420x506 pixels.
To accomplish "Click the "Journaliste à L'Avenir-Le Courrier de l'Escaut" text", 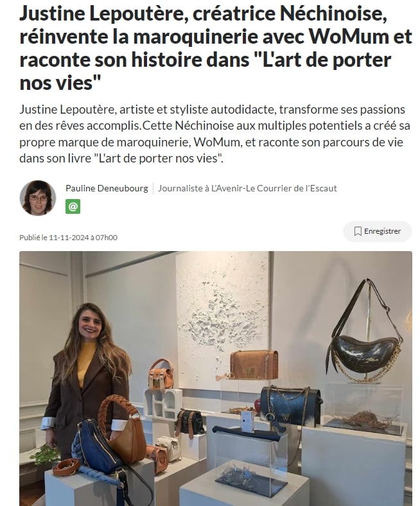I will 247,188.
